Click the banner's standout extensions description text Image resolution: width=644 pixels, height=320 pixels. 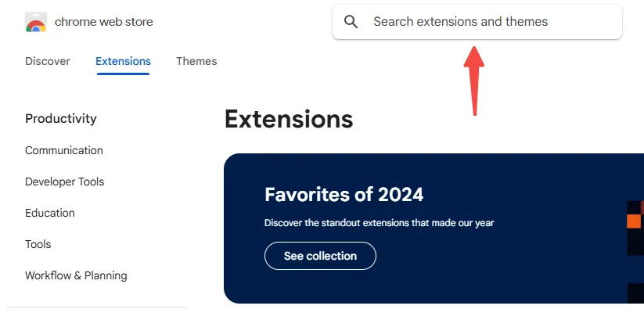pos(379,223)
